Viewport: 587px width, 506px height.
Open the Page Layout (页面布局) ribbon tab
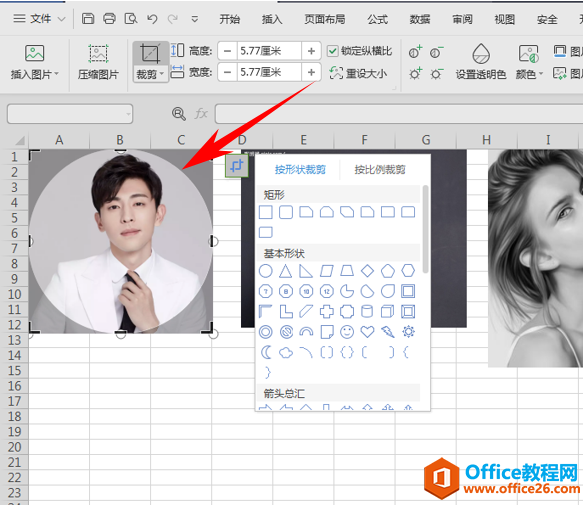325,19
